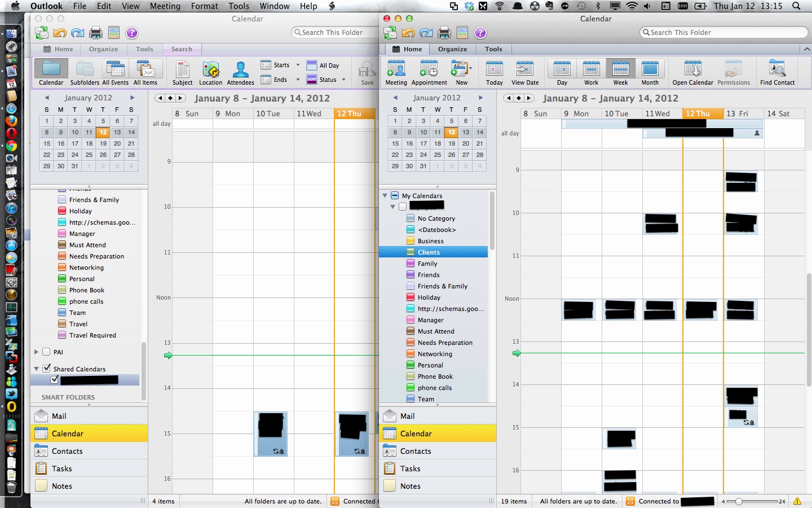Open the Ends filter dropdown
812x508 pixels.
pyautogui.click(x=298, y=80)
